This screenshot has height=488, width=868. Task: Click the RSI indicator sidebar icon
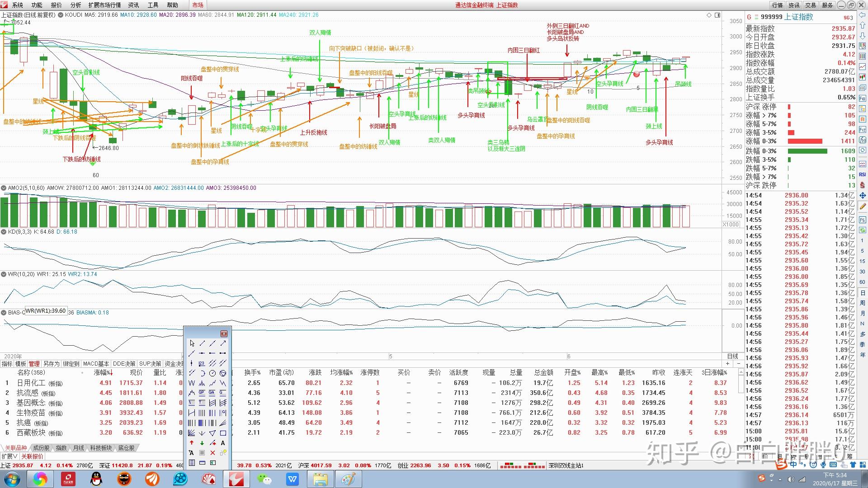pos(863,174)
